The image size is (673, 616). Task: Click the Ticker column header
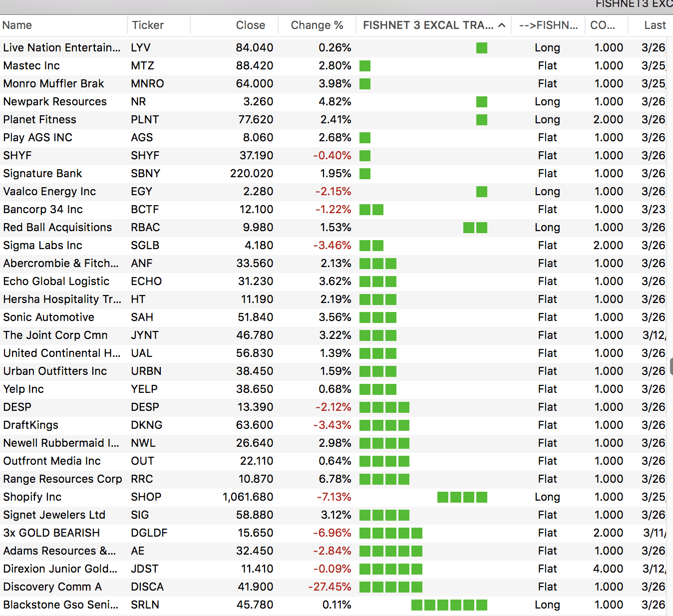[148, 25]
